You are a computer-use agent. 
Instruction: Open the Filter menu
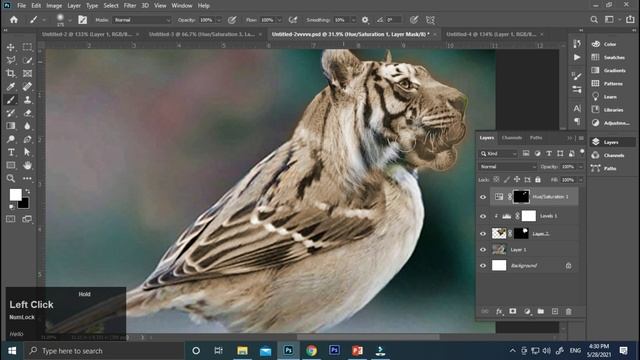(130, 6)
